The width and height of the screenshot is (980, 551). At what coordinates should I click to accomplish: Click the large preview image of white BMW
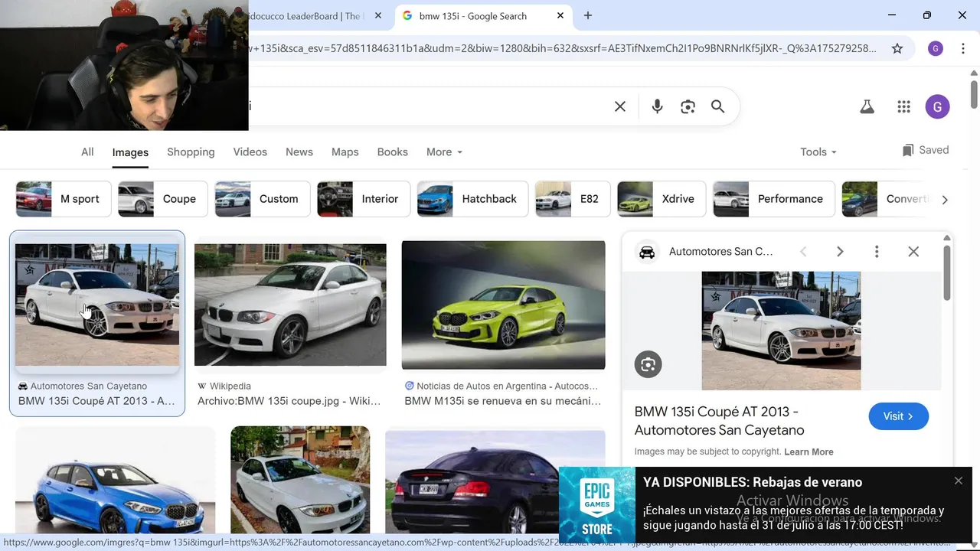point(781,331)
